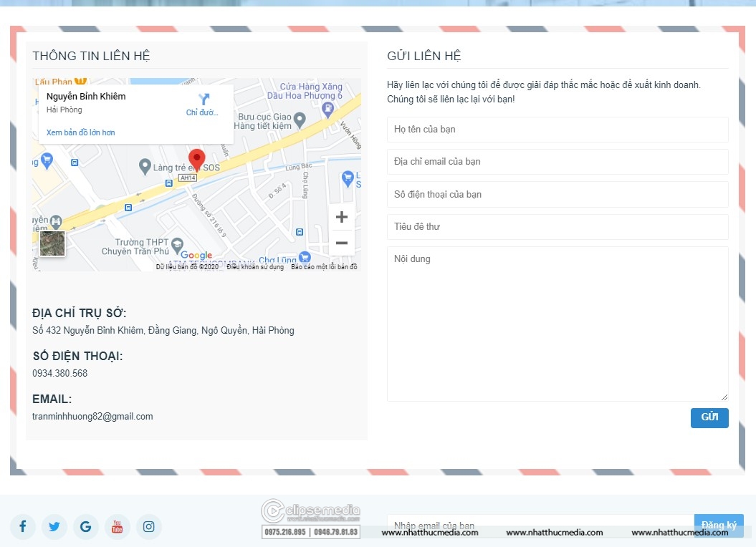Click the Twitter icon in the footer
Screen dimensions: 756x547
(x=54, y=526)
